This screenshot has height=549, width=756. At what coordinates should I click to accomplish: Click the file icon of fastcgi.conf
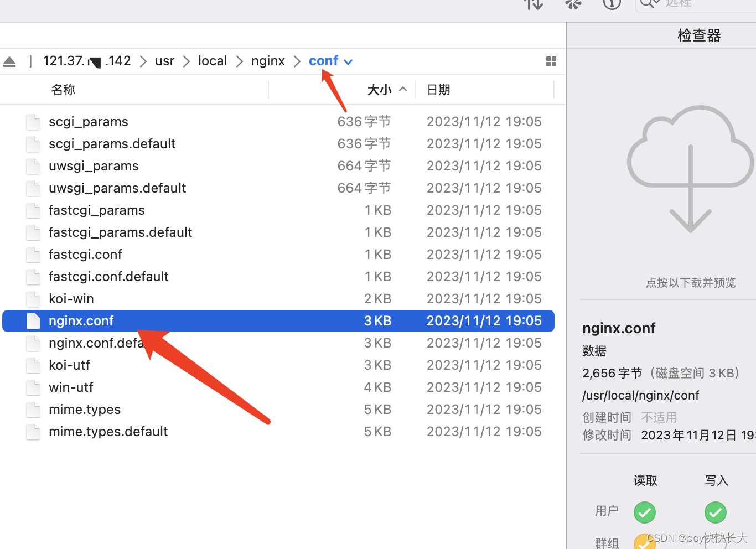point(33,255)
